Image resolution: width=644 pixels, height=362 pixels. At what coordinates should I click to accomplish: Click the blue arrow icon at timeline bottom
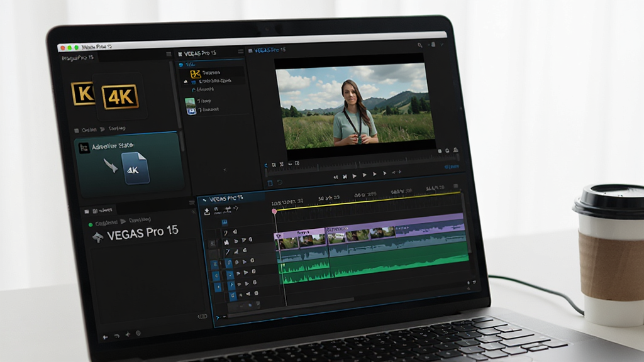pos(218,317)
